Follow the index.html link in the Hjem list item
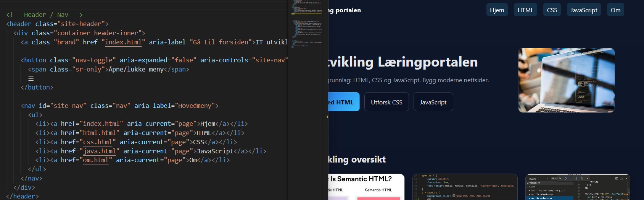Image resolution: width=644 pixels, height=200 pixels. [x=101, y=124]
